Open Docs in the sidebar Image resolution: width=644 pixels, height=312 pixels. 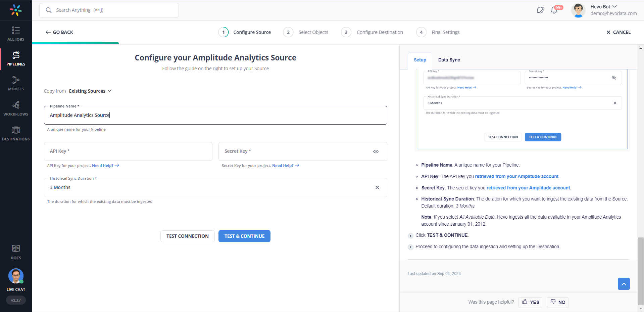[16, 252]
